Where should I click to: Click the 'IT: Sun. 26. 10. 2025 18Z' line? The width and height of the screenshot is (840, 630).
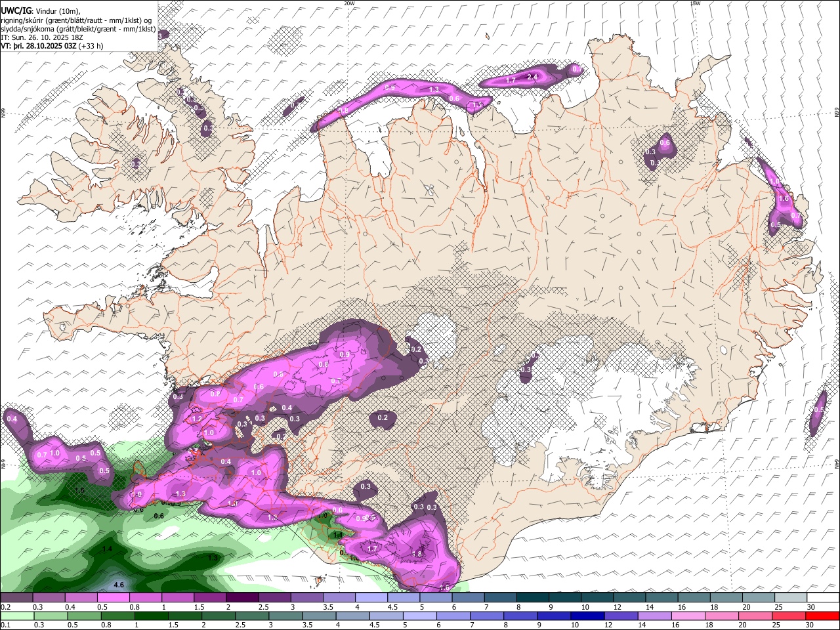click(41, 37)
